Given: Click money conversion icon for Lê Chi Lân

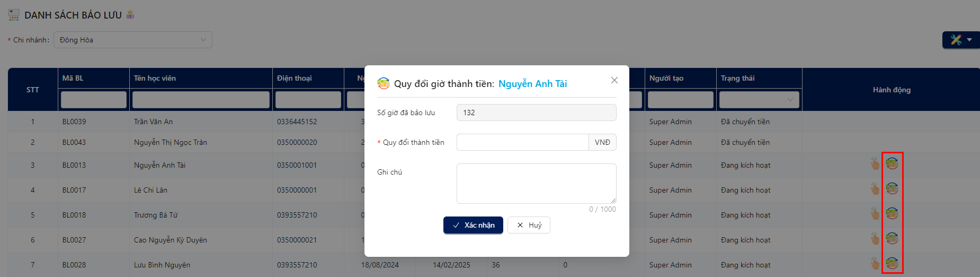Looking at the screenshot, I should tap(892, 188).
